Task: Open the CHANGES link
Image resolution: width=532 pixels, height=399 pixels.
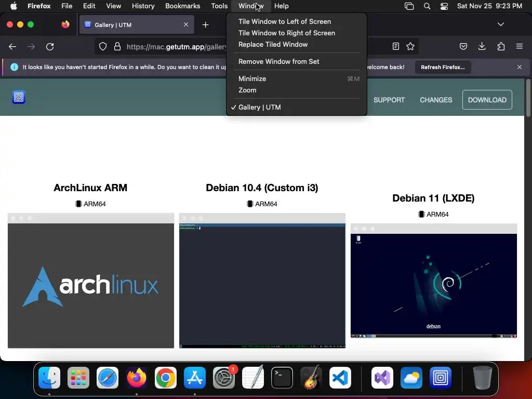Action: pos(436,100)
